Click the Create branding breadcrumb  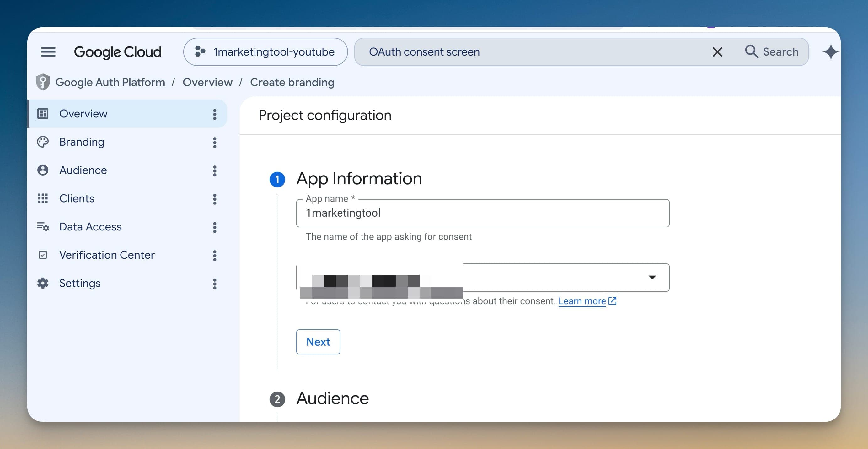(x=292, y=82)
